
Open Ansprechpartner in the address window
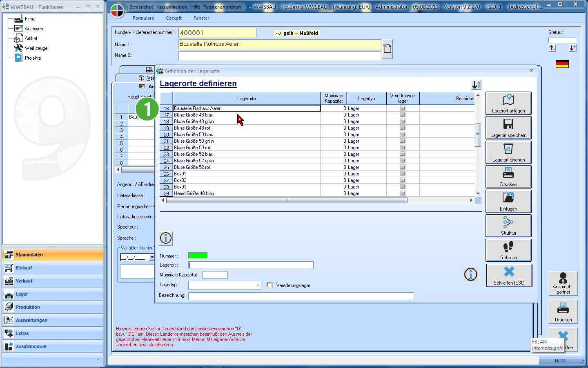tap(563, 283)
